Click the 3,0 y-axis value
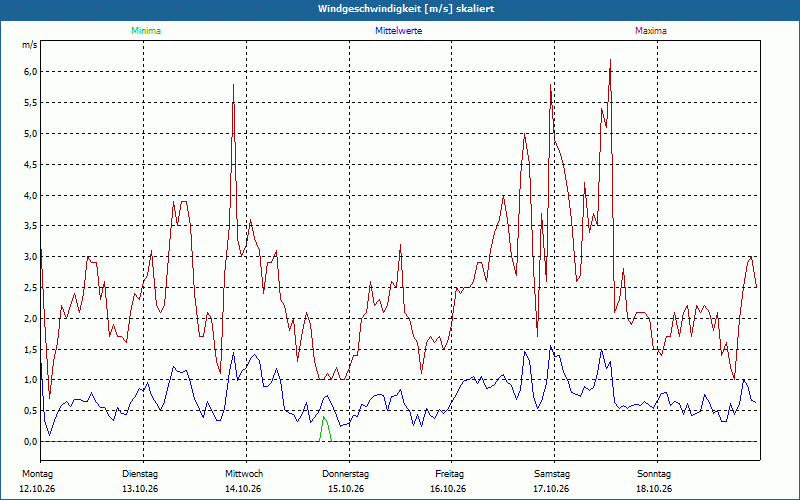Image resolution: width=800 pixels, height=500 pixels. click(31, 257)
